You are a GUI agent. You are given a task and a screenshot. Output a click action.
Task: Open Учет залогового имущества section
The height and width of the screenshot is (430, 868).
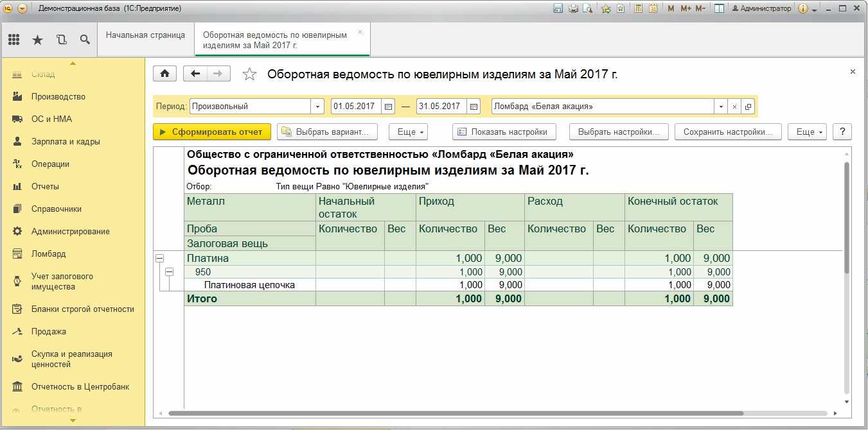coord(62,282)
